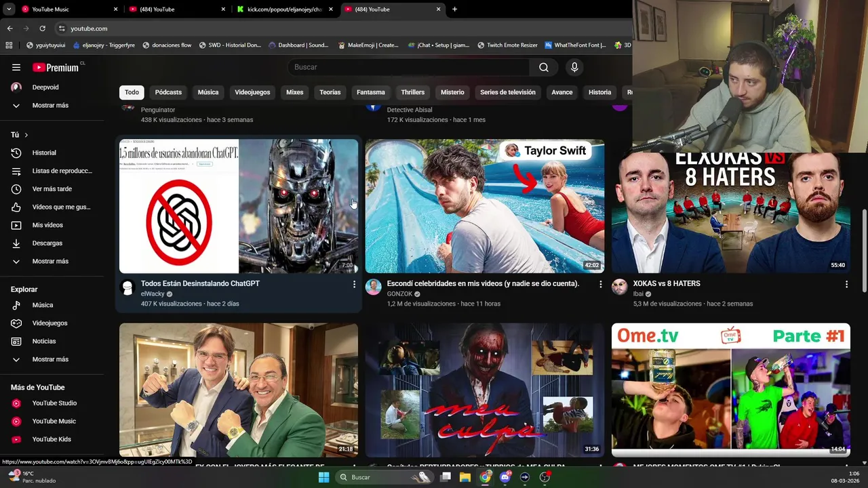This screenshot has height=488, width=868.
Task: Play the Taylor Swift waterslide thumbnail
Action: pyautogui.click(x=485, y=206)
